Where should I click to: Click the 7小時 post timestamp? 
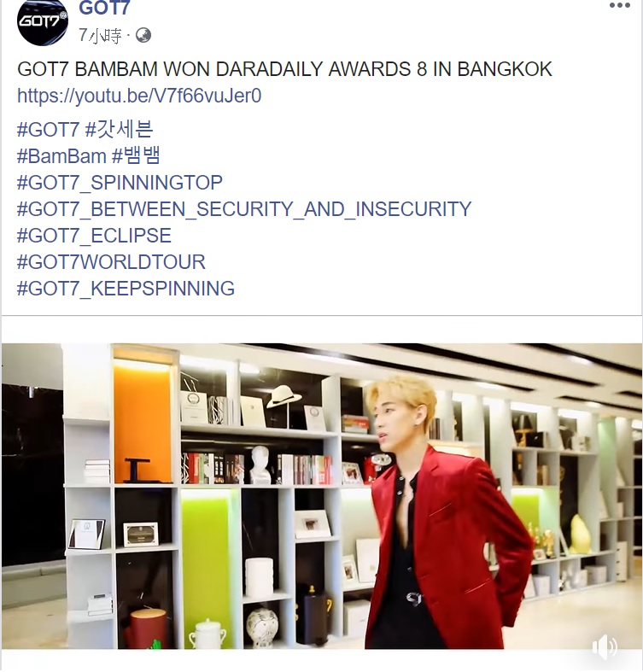100,35
